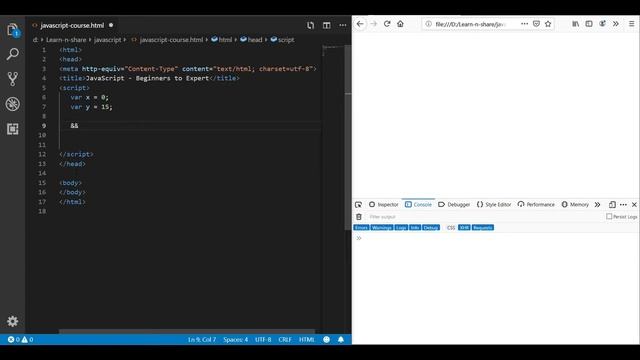Show more Firefox toolbar items
The image size is (640, 360).
pyautogui.click(x=616, y=24)
